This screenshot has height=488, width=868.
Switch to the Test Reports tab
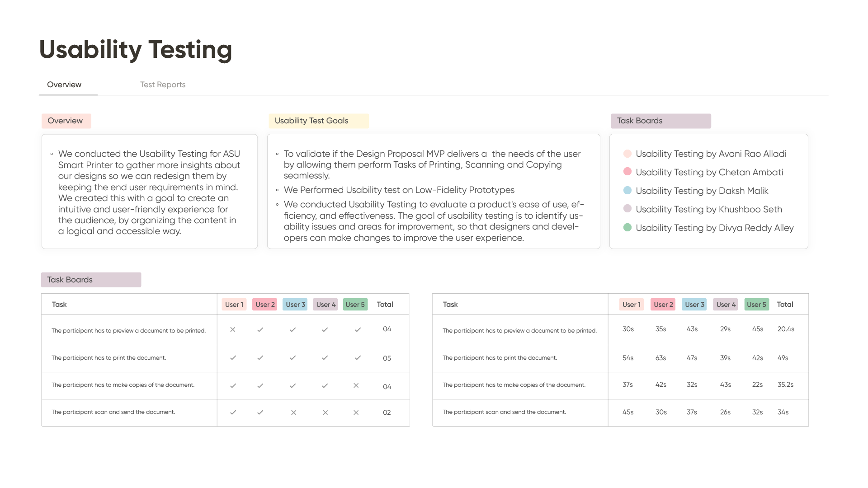(163, 84)
